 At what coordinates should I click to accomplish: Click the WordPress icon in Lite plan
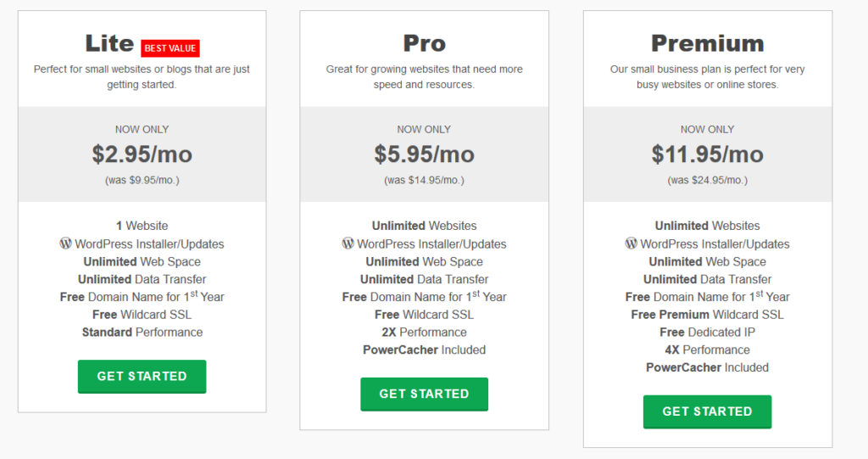point(65,243)
